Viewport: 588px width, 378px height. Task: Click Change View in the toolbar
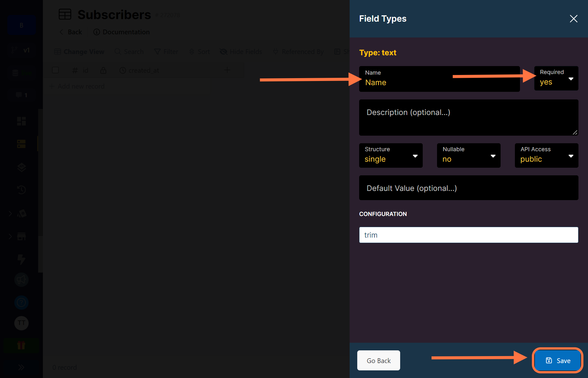[79, 52]
